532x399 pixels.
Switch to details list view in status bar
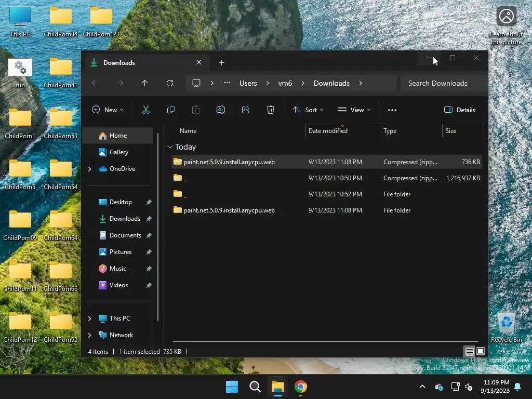tap(469, 352)
